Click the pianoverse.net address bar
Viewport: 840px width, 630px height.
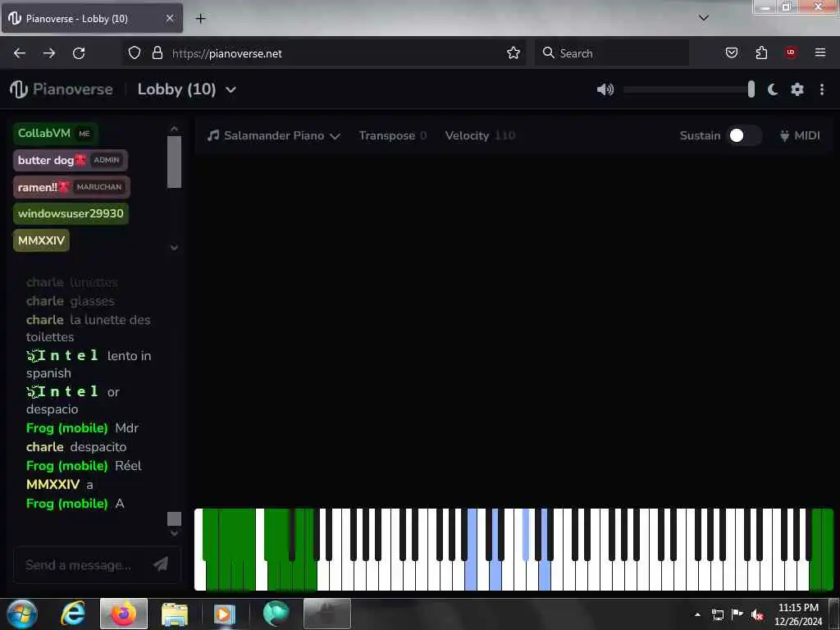tap(323, 52)
